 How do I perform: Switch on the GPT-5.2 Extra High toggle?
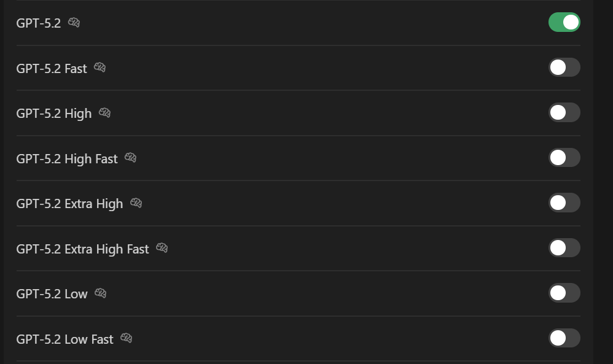(564, 203)
